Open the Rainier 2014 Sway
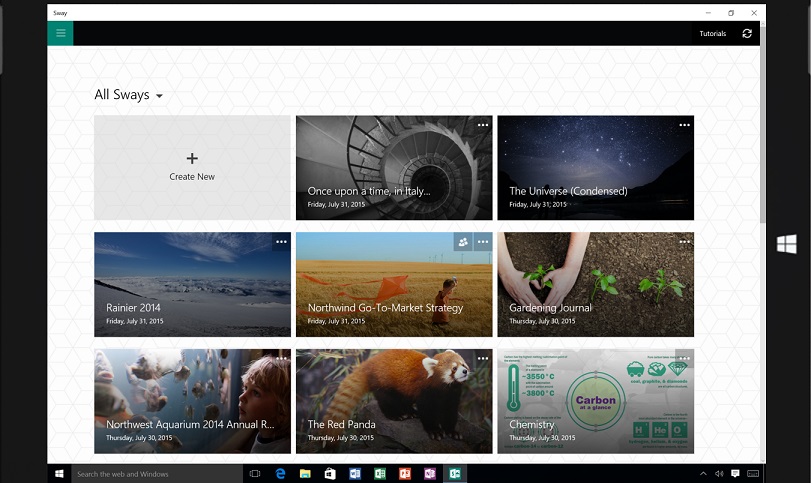Viewport: 811px width, 483px height. pyautogui.click(x=192, y=284)
